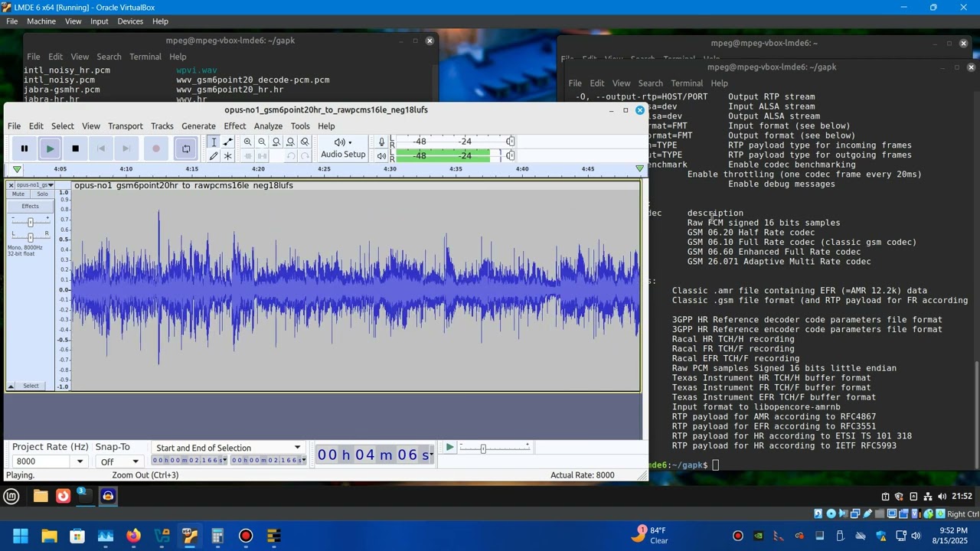Image resolution: width=980 pixels, height=551 pixels.
Task: Click the Audacity Play button
Action: point(50,148)
